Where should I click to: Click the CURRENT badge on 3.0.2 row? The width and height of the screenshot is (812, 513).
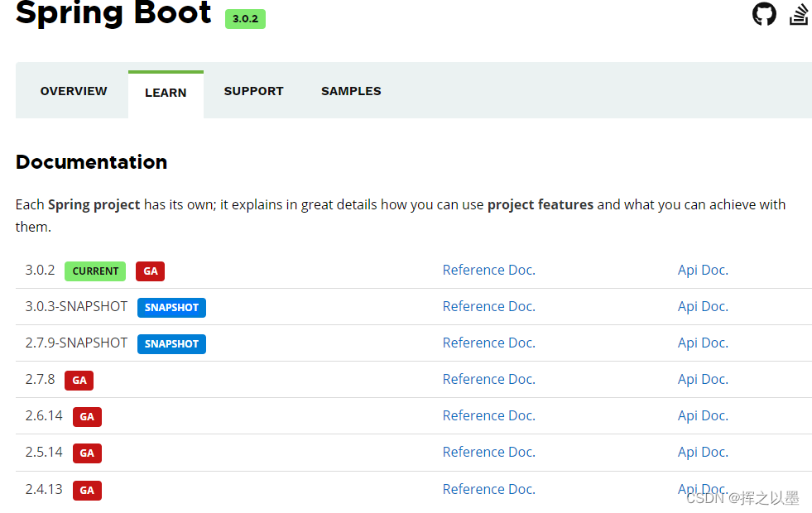[x=95, y=271]
